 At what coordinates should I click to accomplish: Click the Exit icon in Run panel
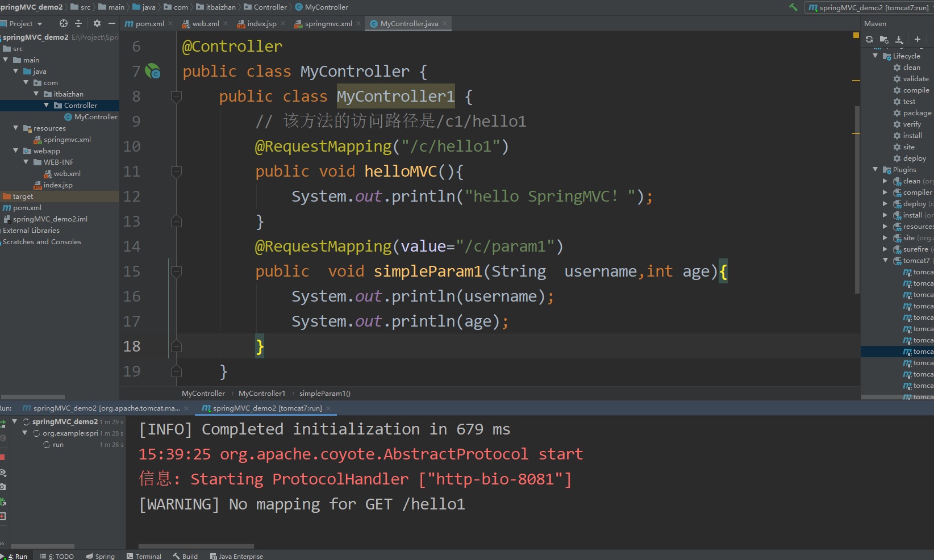(2, 516)
